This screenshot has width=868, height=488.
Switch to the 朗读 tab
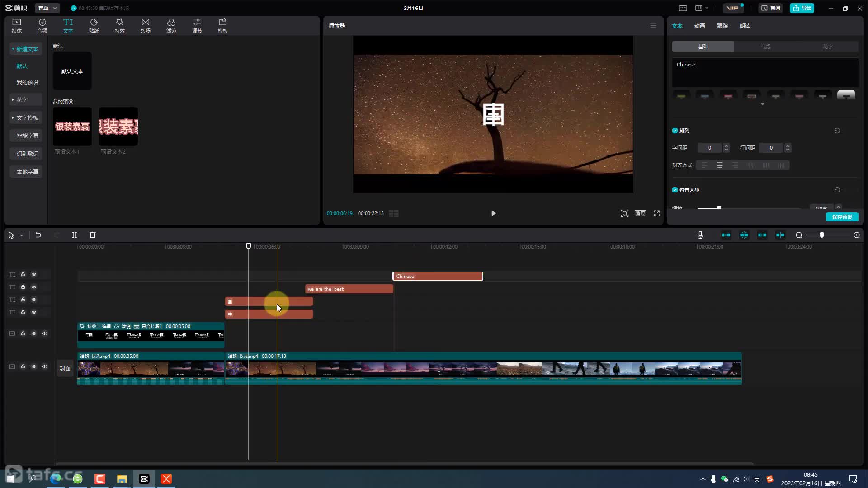coord(745,26)
